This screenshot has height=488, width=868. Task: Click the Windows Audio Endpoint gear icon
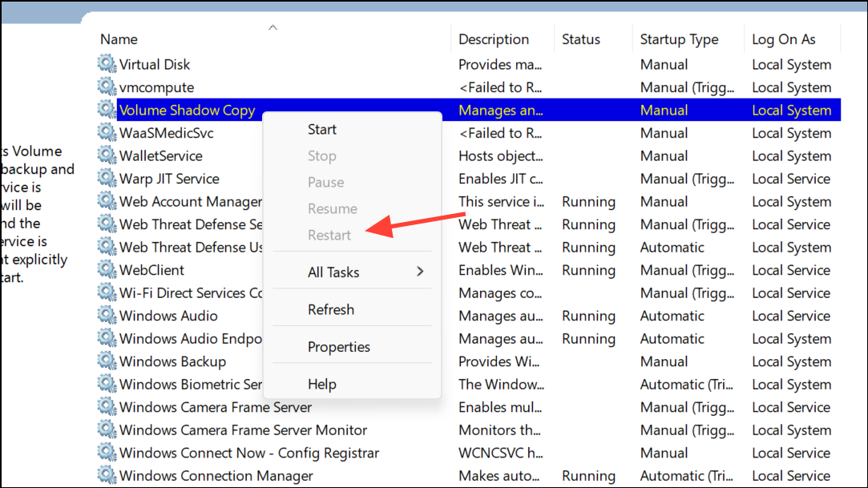[x=107, y=338]
